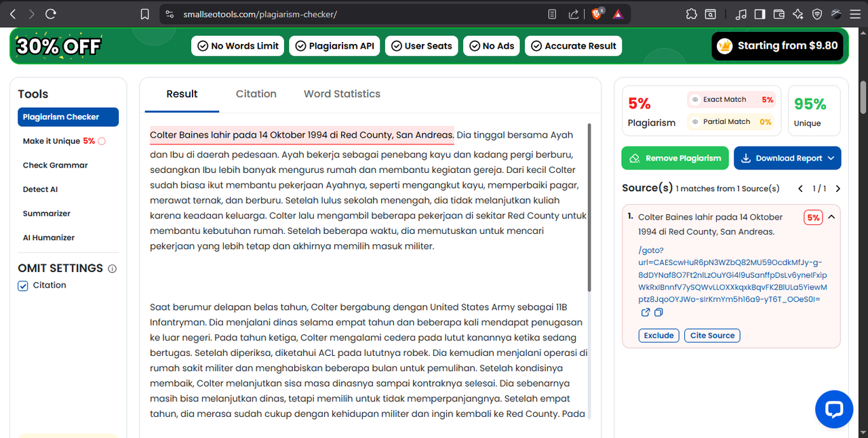Open the source /goto? URL link
Screen dimensions: 868x438
732,274
